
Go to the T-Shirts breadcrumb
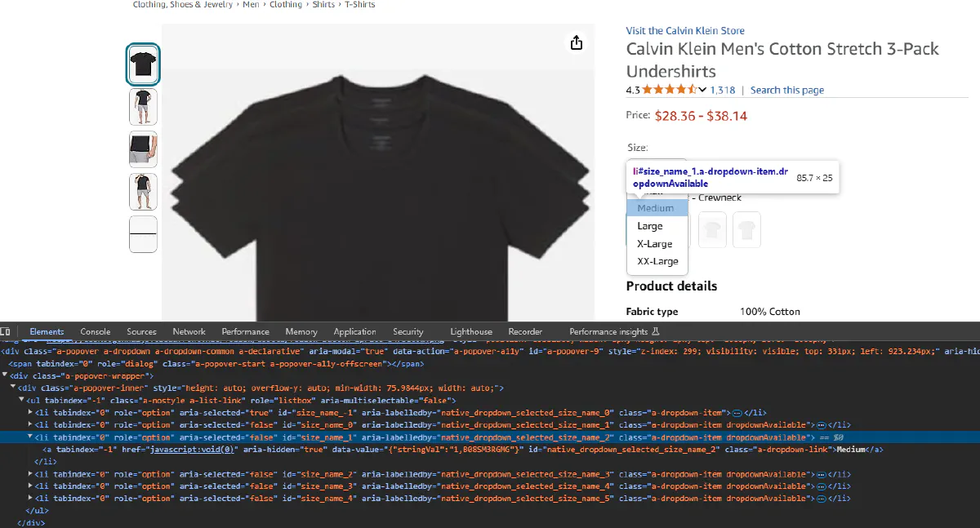tap(360, 5)
